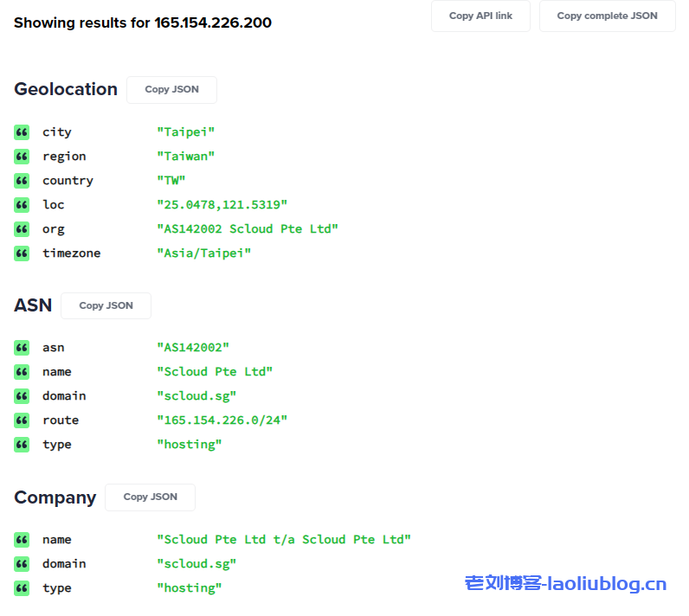Click the quote icon next to Company domain

[22, 564]
